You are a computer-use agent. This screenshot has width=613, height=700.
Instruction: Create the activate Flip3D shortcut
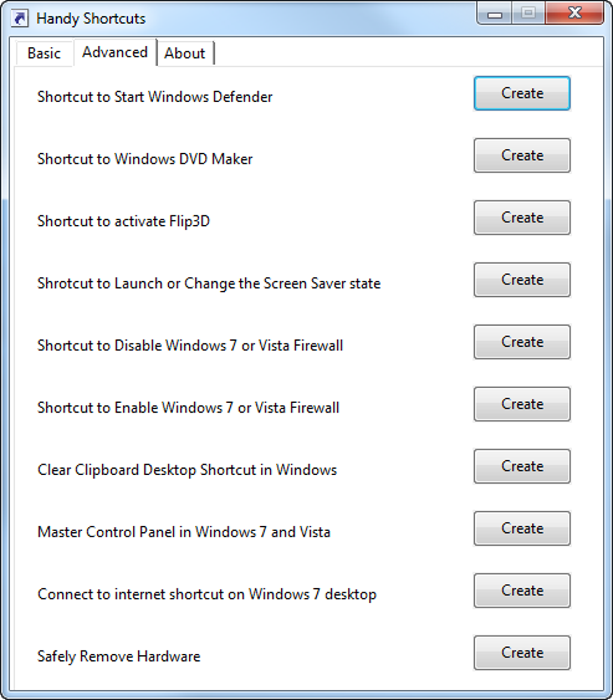(522, 218)
